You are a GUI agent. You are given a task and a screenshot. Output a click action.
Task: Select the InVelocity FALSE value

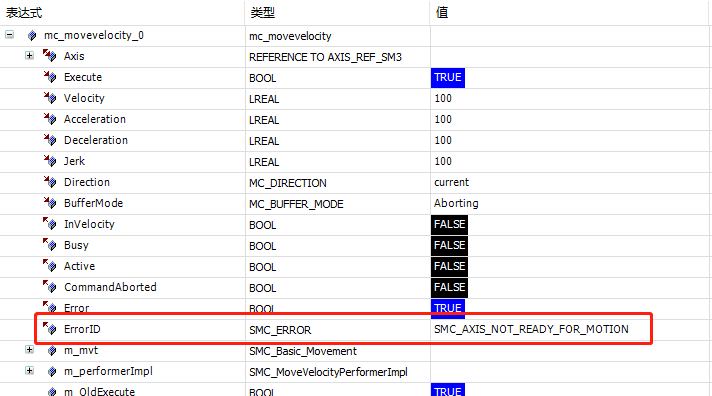pyautogui.click(x=449, y=224)
